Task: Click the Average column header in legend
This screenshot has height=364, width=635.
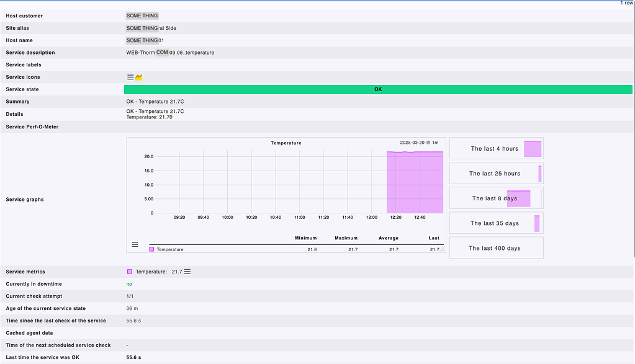Action: (x=389, y=238)
